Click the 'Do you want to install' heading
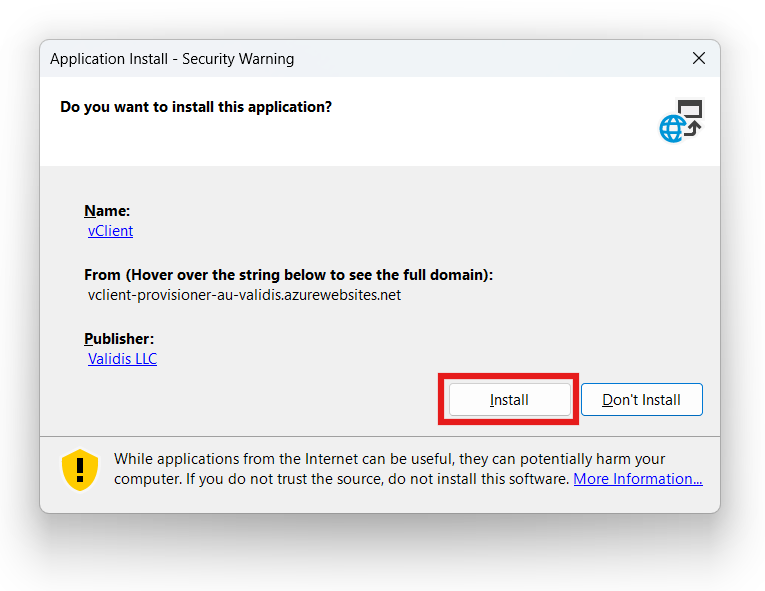 (196, 106)
